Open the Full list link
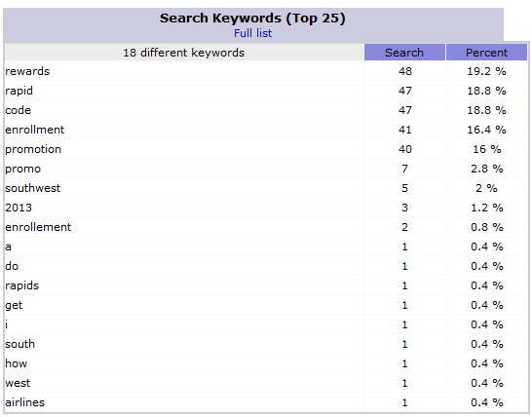Viewport: 532px width, 417px height. pos(252,33)
